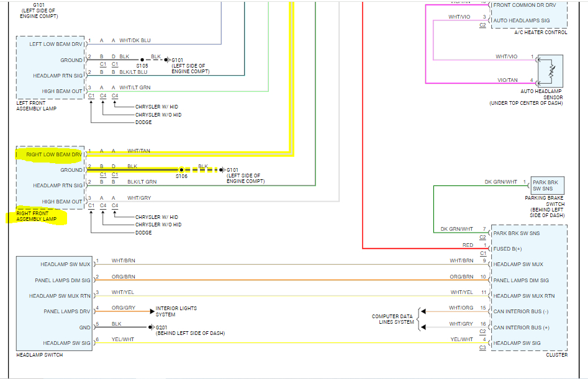
Task: Click the S105 splice dot
Action: pos(142,60)
